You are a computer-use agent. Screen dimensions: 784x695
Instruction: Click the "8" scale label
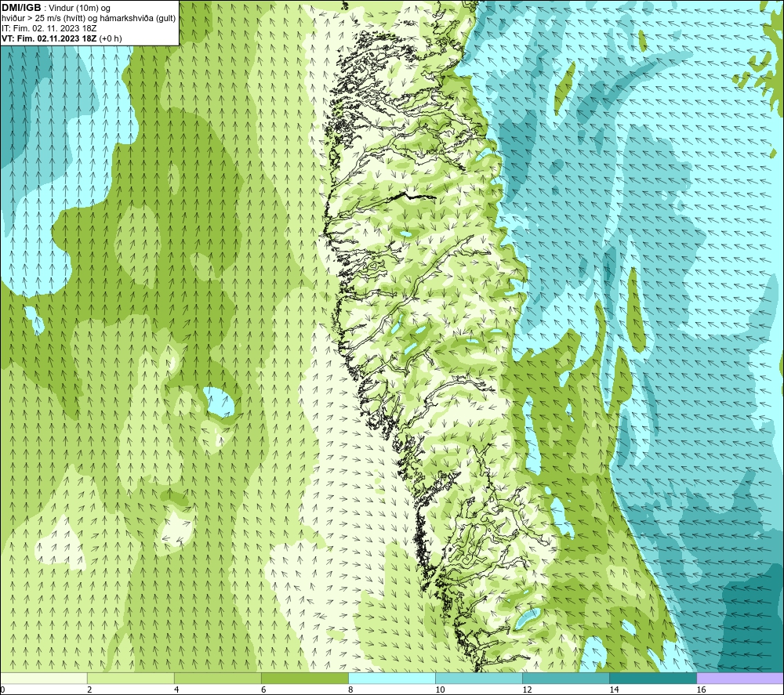(x=350, y=690)
